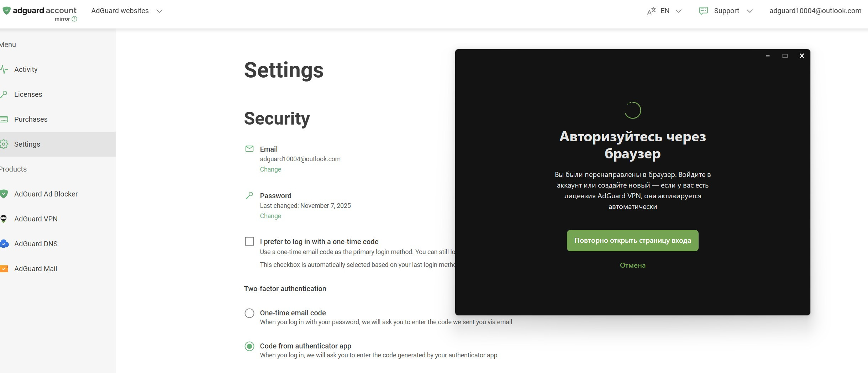This screenshot has height=373, width=868.
Task: Minimize the AdGuard VPN login window
Action: (x=768, y=56)
